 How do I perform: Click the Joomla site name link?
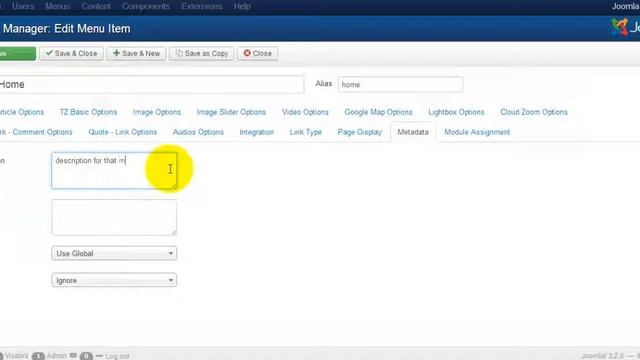626,6
